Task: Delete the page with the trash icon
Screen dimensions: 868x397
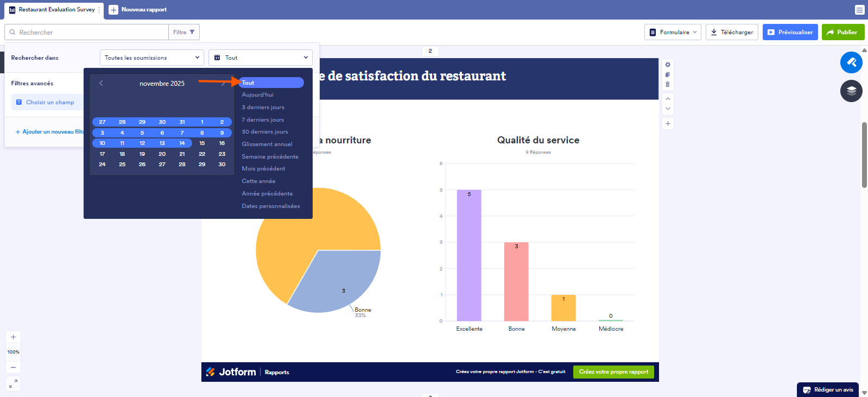Action: click(x=668, y=84)
